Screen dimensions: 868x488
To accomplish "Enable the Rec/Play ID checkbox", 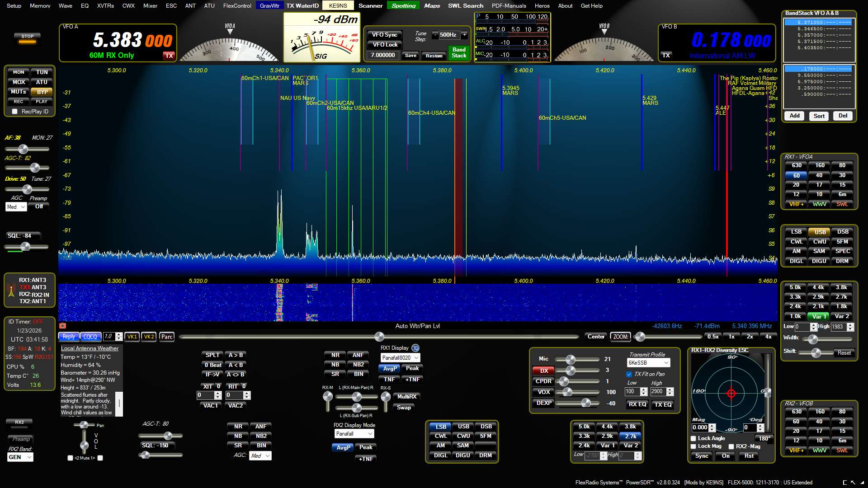I will point(15,112).
